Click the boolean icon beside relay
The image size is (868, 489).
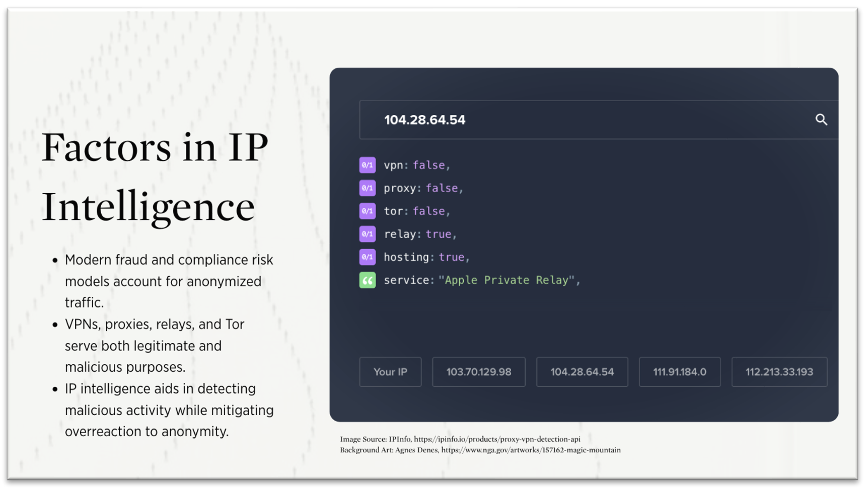click(367, 234)
